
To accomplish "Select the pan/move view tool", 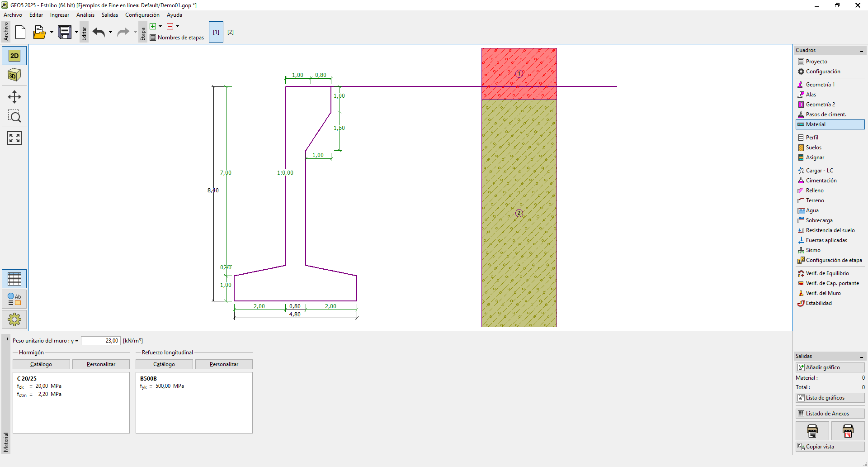I will 14,97.
